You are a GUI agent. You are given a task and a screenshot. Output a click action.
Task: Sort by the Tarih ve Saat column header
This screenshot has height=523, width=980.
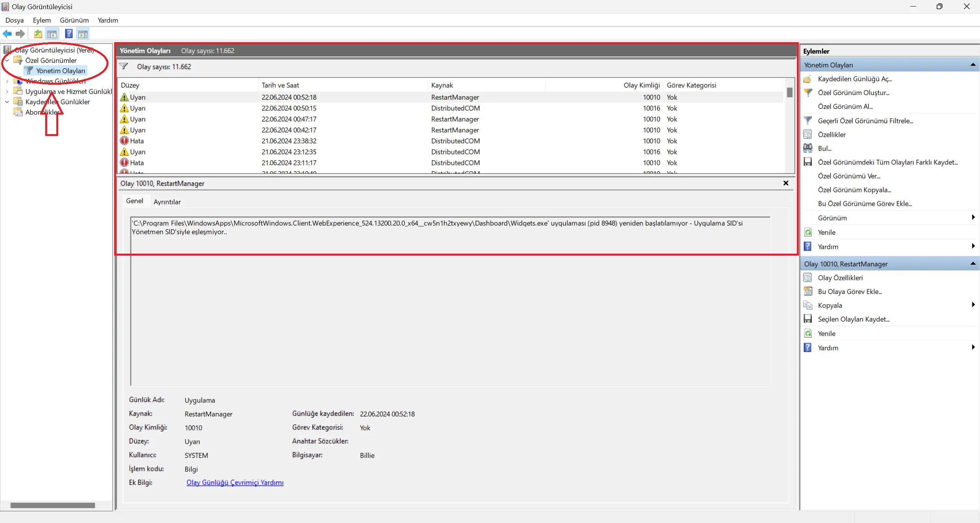pyautogui.click(x=343, y=85)
